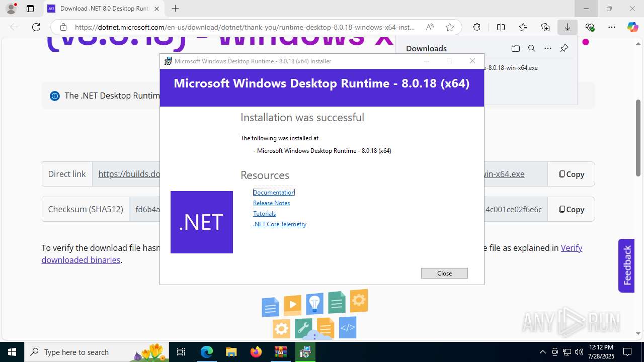The width and height of the screenshot is (644, 362).
Task: Open the builds direct download link
Action: (129, 174)
